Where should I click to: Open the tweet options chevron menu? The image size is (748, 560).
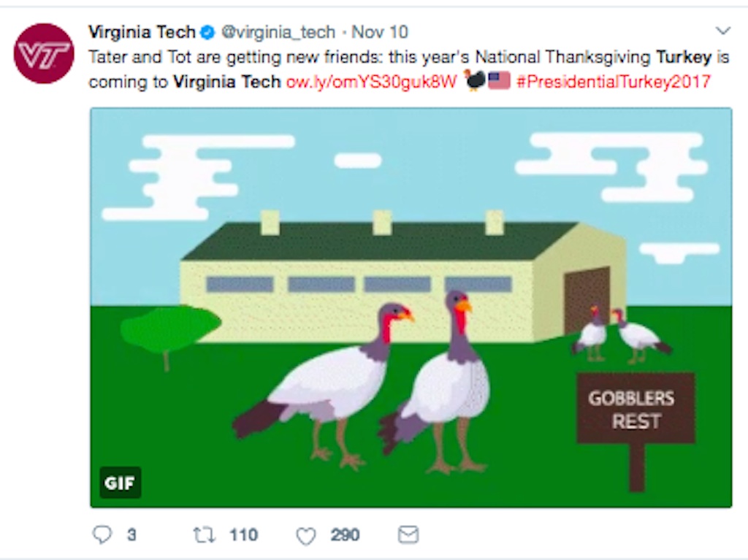(723, 31)
